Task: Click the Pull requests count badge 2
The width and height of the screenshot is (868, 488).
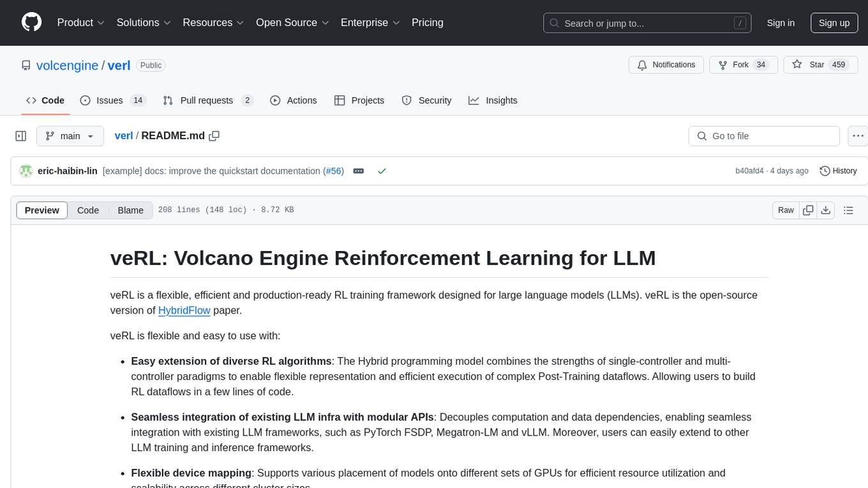Action: 247,100
